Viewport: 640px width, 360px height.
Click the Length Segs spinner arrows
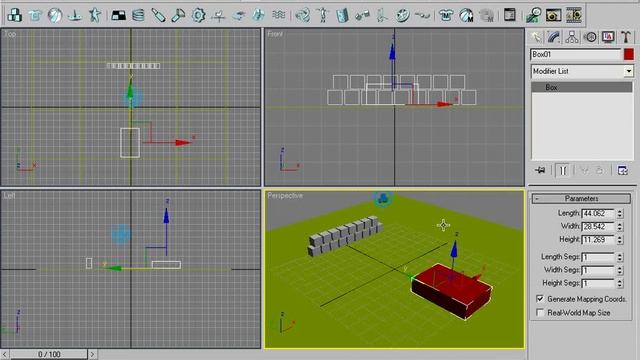click(x=620, y=257)
